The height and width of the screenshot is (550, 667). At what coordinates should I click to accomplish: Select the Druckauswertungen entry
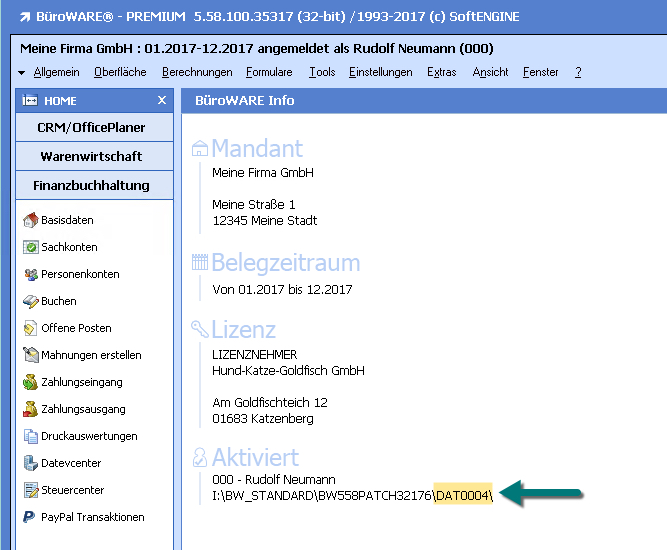coord(89,436)
